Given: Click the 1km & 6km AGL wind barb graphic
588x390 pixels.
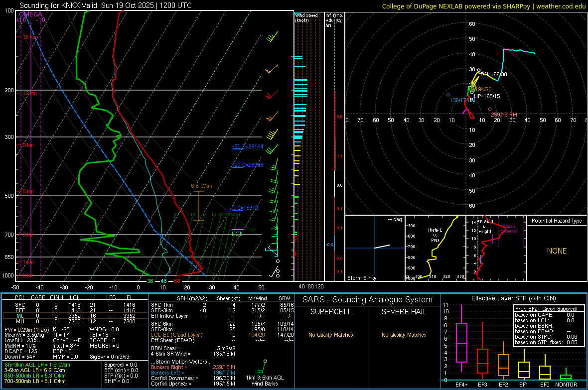Looking at the screenshot, I should click(x=263, y=367).
